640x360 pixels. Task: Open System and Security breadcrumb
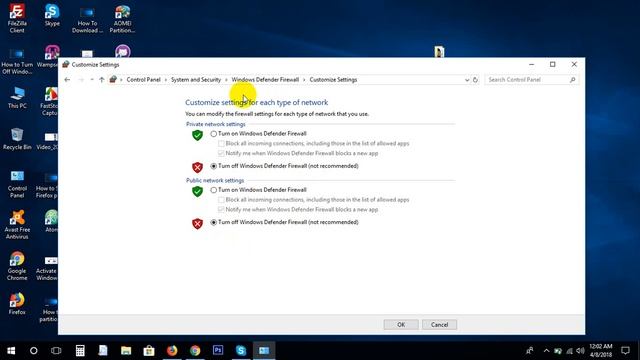(x=196, y=80)
